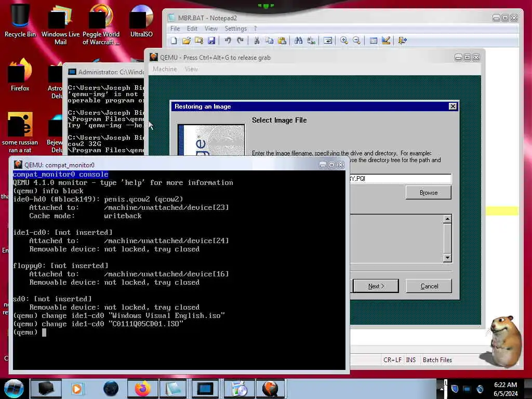Viewport: 532px width, 399px height.
Task: Open the Settings menu in Notepad2
Action: [x=236, y=29]
